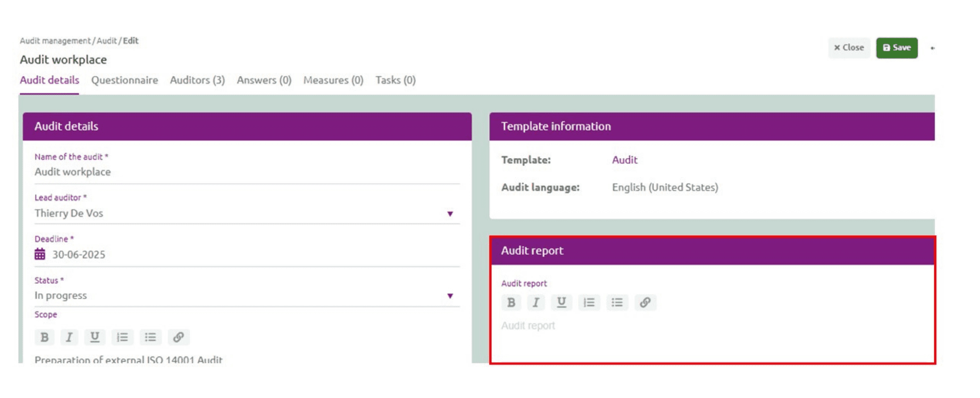Image resolution: width=980 pixels, height=398 pixels.
Task: Insert numbered list in Audit report editor
Action: pos(589,302)
